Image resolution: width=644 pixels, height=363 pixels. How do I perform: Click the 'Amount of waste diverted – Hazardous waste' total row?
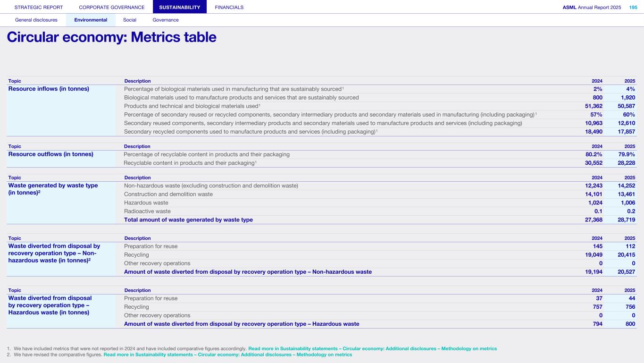click(x=242, y=324)
